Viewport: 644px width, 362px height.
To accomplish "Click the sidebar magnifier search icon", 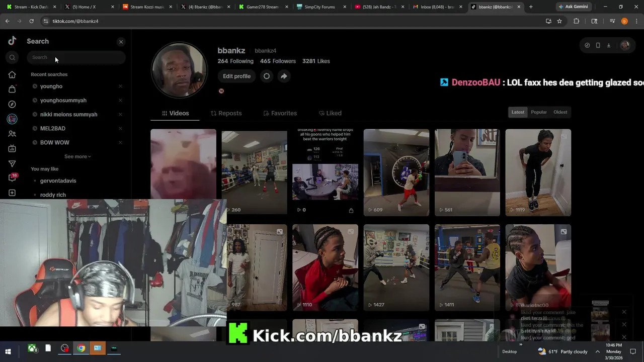I will [12, 57].
